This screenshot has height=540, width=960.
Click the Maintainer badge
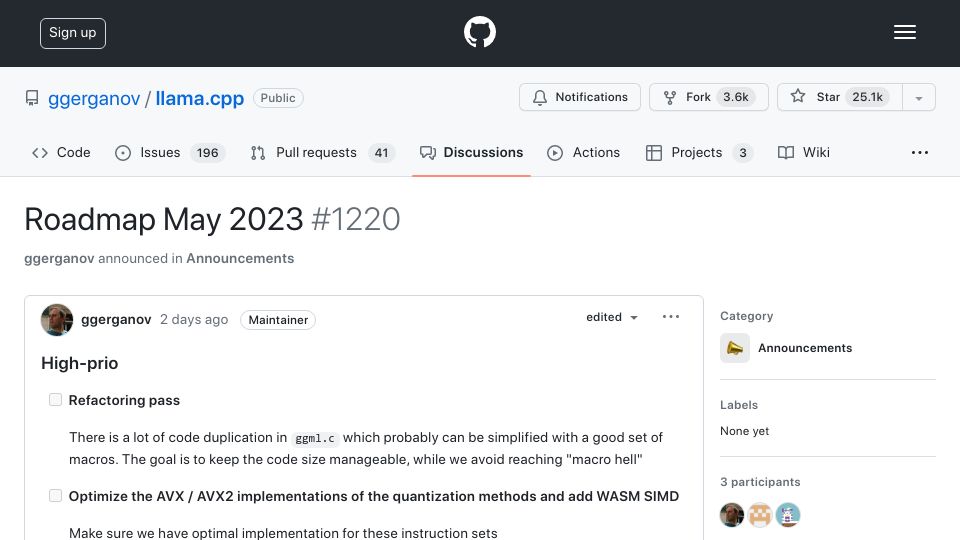click(278, 320)
